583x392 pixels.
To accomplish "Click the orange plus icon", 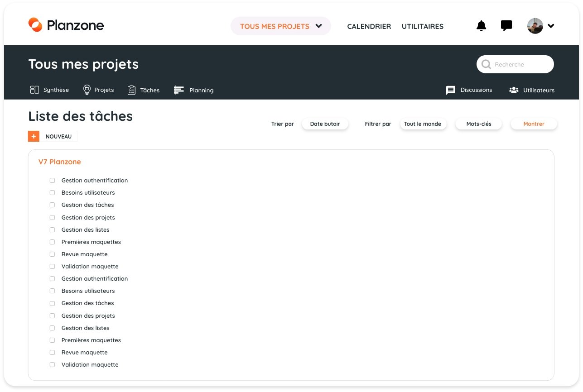I will (x=34, y=136).
